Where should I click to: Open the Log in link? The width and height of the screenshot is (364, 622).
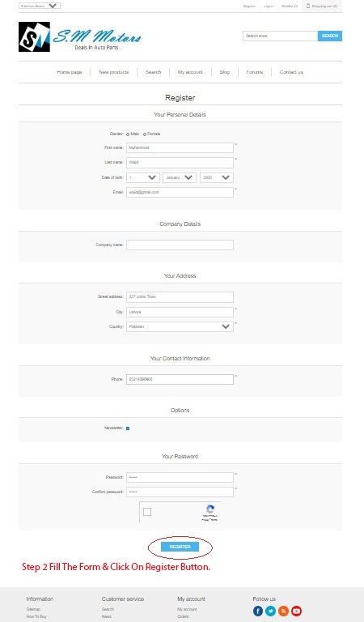tap(269, 6)
